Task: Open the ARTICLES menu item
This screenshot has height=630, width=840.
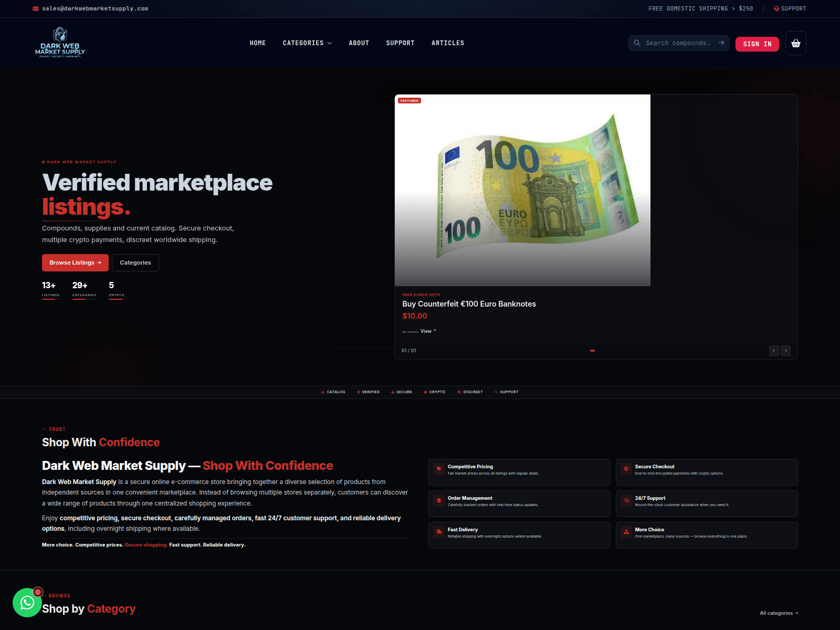Action: pos(448,43)
